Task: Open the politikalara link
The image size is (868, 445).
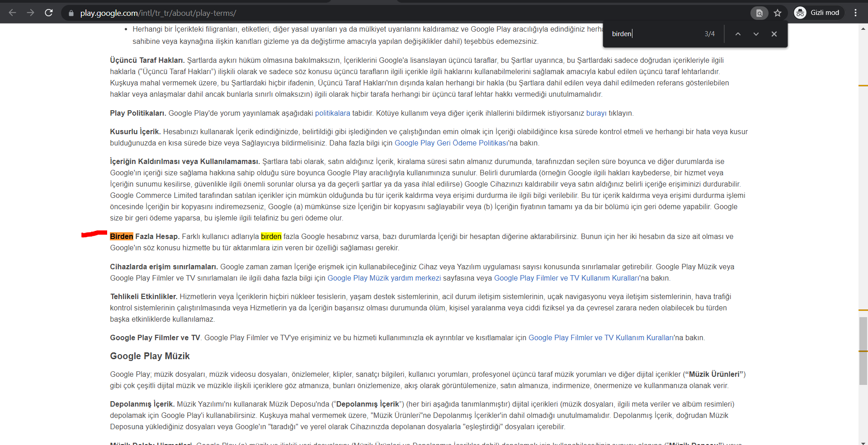Action: (x=332, y=113)
